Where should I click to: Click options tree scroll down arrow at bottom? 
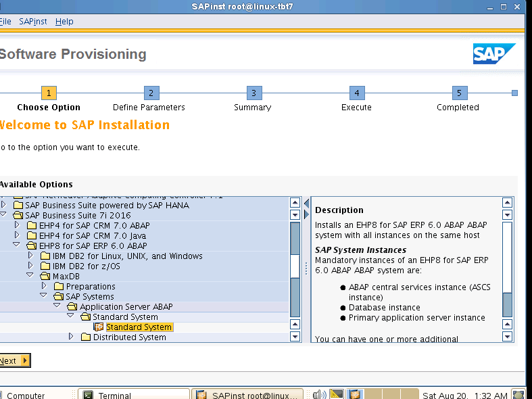pyautogui.click(x=295, y=337)
